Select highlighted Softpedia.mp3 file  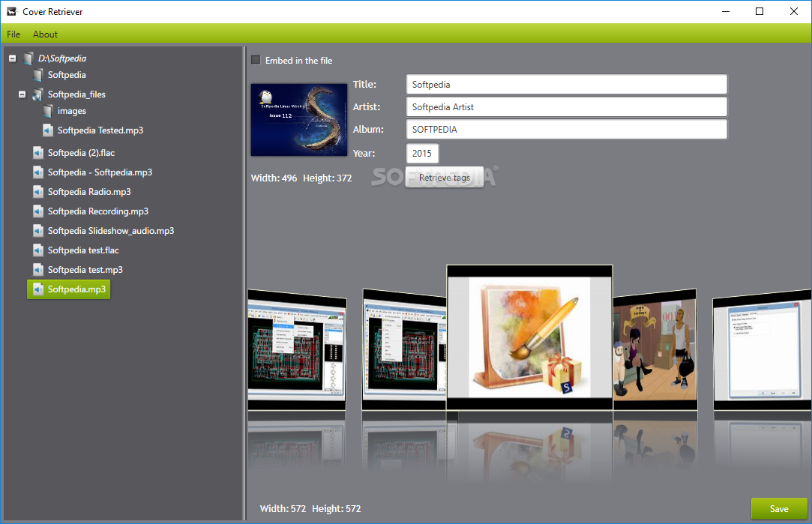(x=69, y=289)
